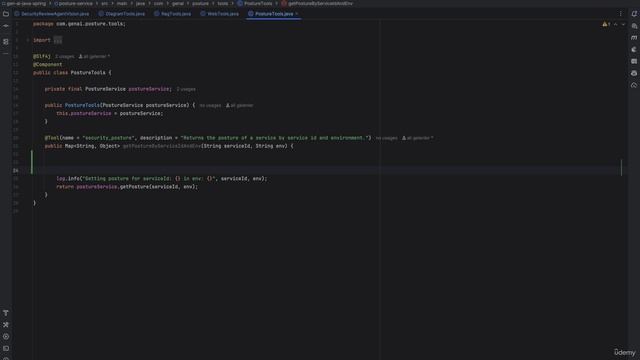Open the Structure tool window icon

click(6, 42)
